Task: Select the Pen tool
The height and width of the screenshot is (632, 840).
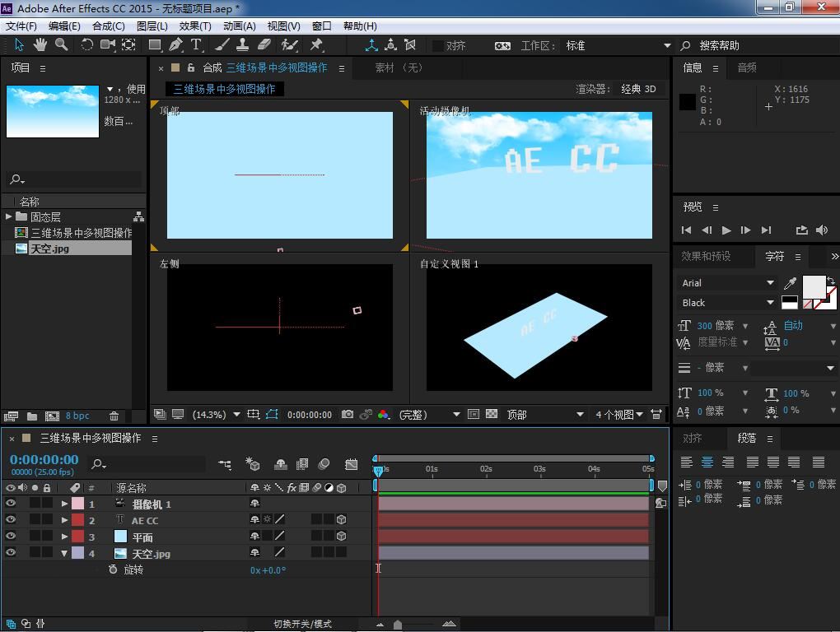Action: (x=175, y=45)
